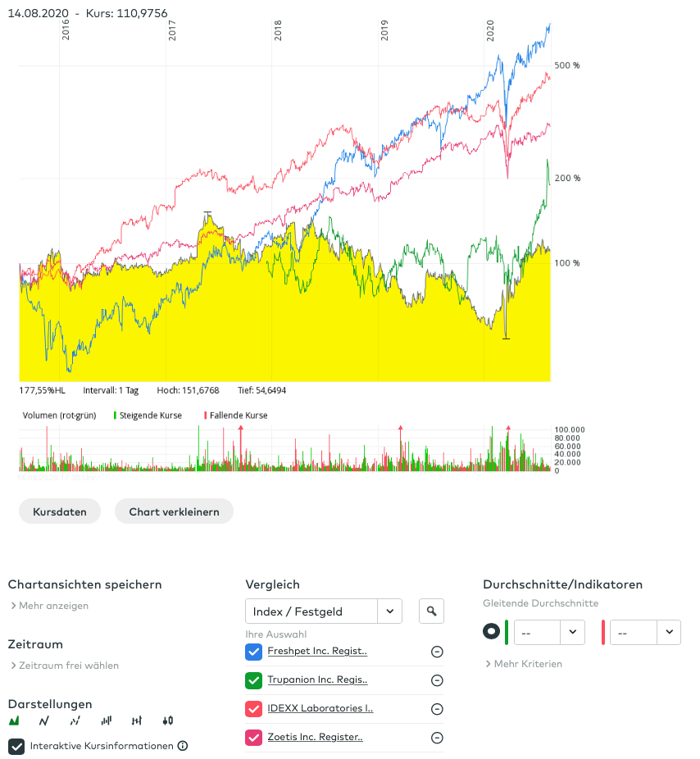
Task: Choose the dashed line chart style
Action: (x=75, y=721)
